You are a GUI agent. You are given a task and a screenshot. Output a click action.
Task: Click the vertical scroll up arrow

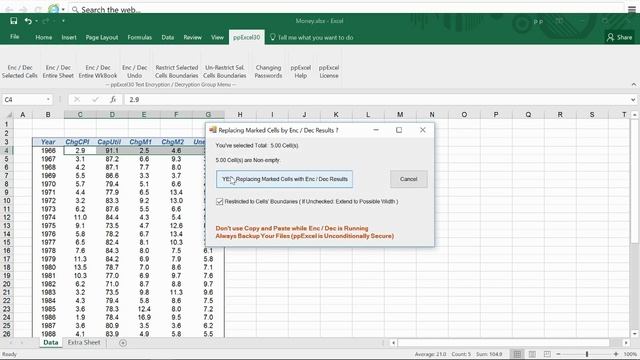pos(635,115)
